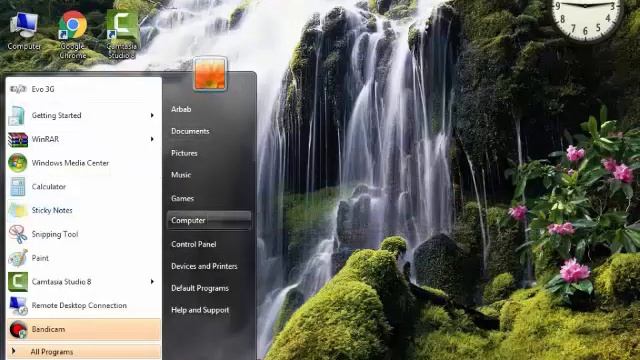This screenshot has width=640, height=360.
Task: Expand the WinRAR submenu arrow
Action: 152,139
